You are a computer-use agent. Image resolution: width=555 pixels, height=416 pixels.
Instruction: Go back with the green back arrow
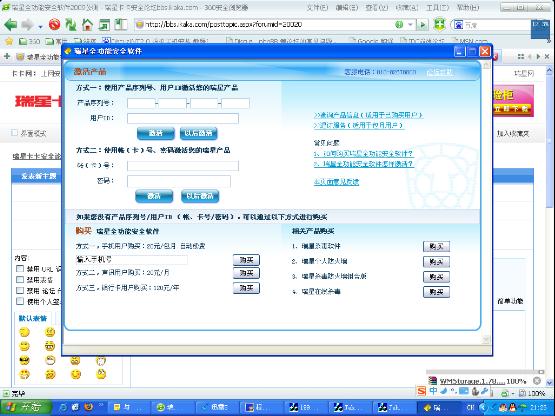[x=11, y=25]
